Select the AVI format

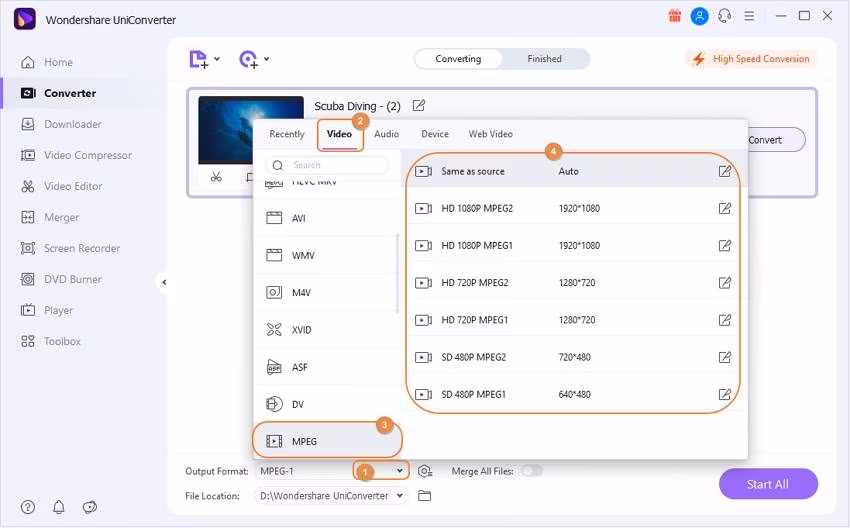[327, 218]
